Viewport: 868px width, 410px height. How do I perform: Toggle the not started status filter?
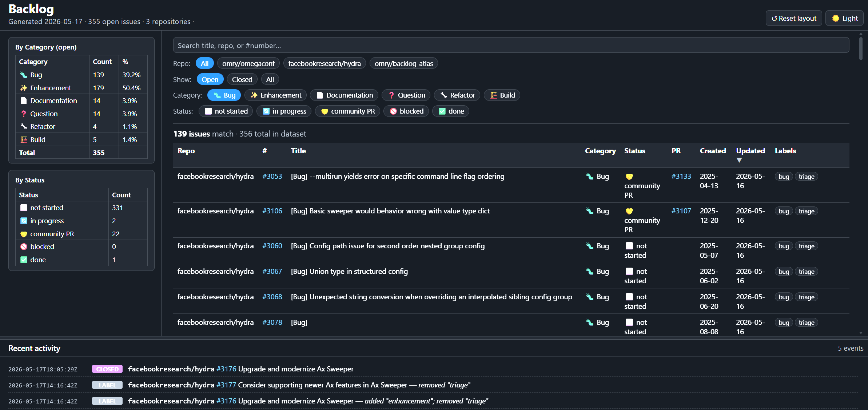coord(226,111)
